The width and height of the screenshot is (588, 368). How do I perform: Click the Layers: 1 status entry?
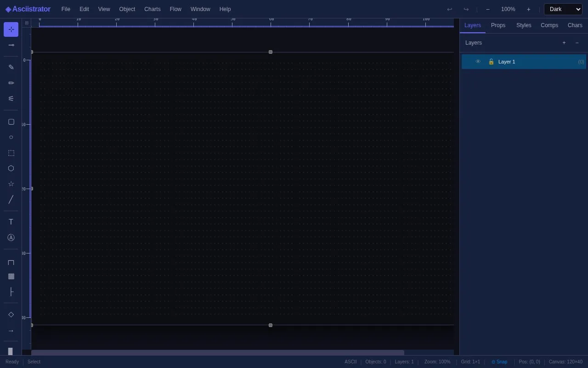404,362
